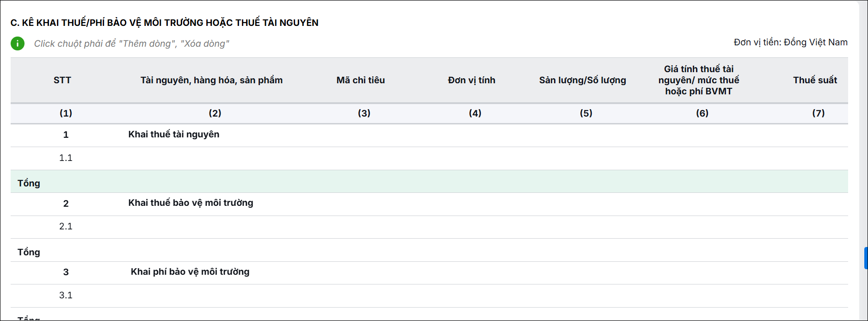Click the green info icon beside the hint
Image resolution: width=868 pixels, height=321 pixels.
(x=18, y=43)
